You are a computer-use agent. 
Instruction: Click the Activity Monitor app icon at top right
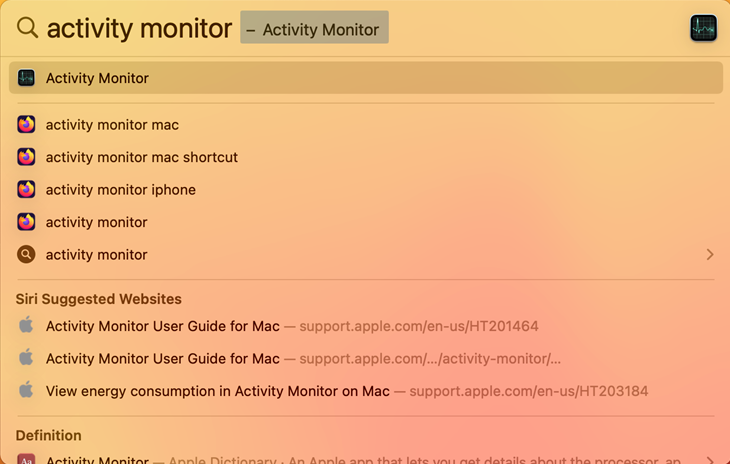pyautogui.click(x=703, y=28)
